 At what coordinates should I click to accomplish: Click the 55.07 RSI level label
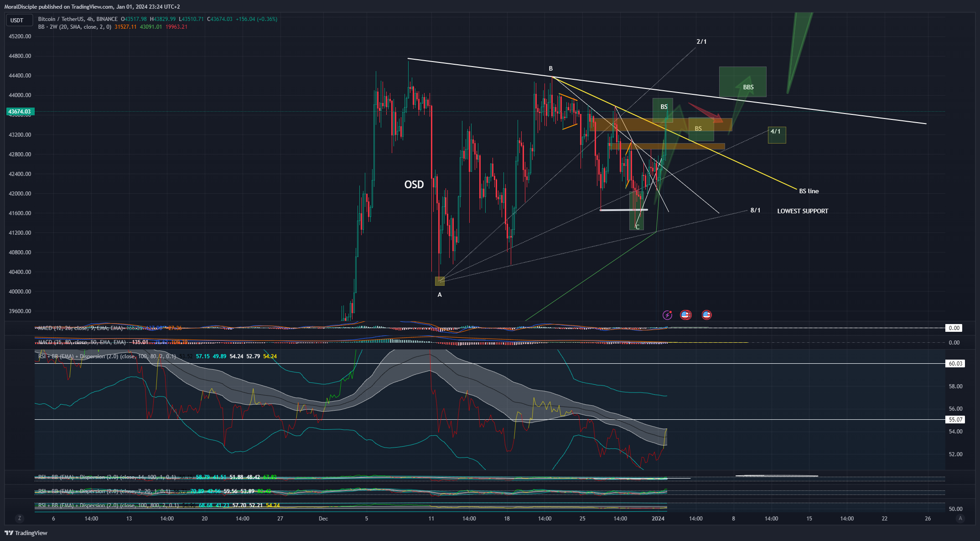pos(955,420)
